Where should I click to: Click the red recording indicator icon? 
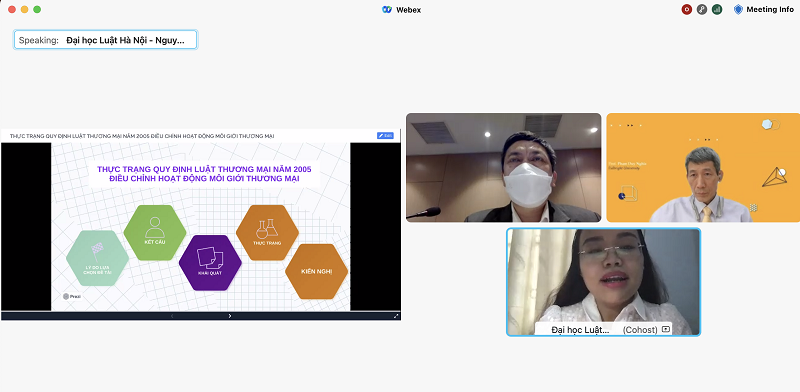click(687, 9)
